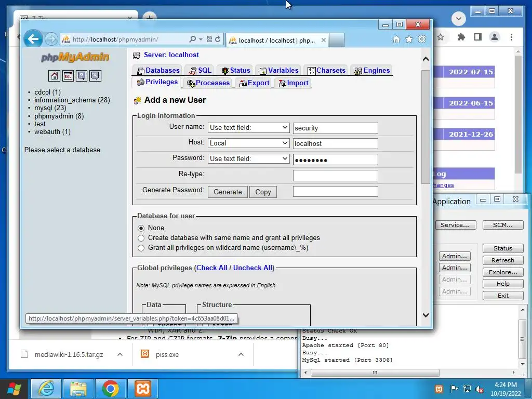Click muted volume icon in tray

480,389
